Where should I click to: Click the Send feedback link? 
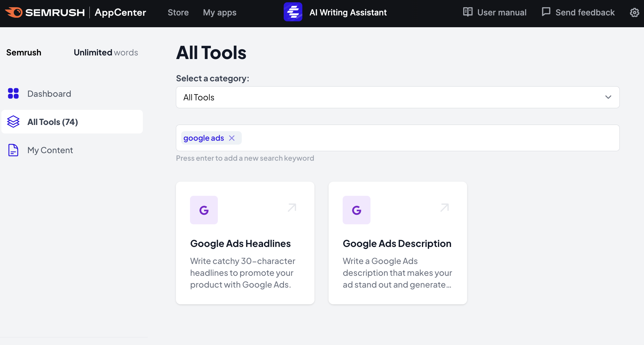pyautogui.click(x=585, y=12)
